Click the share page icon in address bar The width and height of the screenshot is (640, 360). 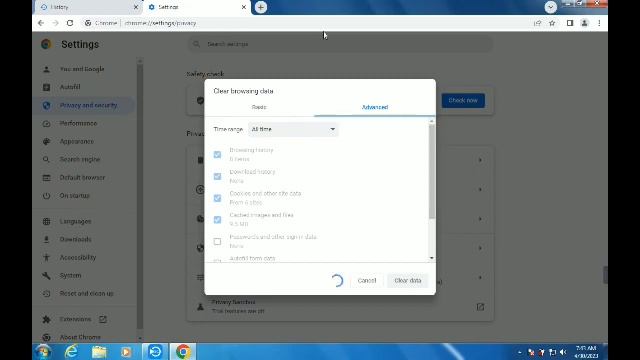click(x=538, y=23)
